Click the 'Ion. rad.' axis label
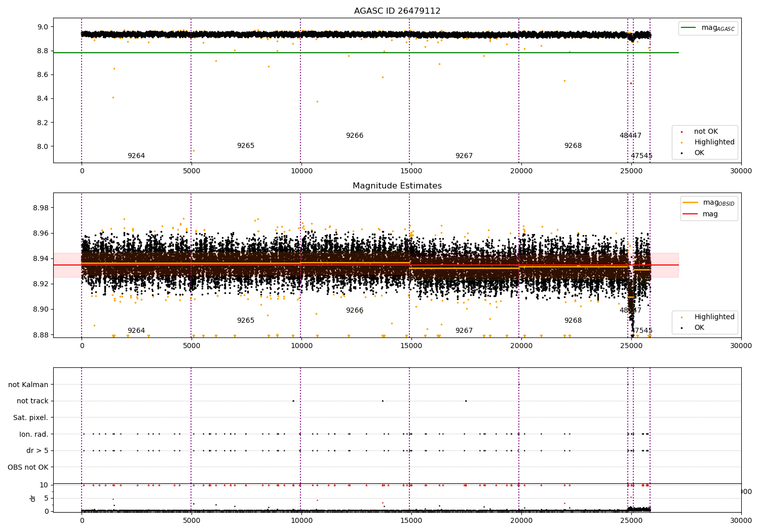 [x=34, y=434]
